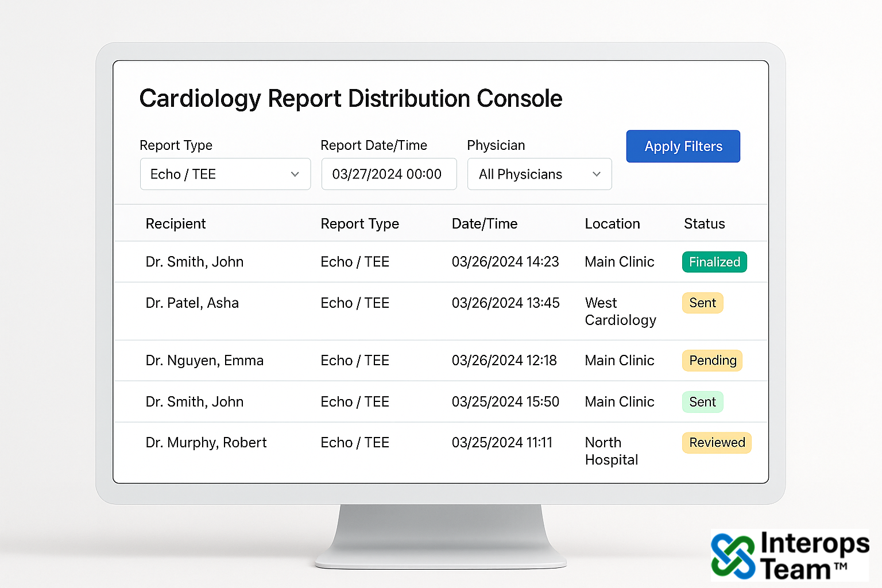Viewport: 882px width, 588px height.
Task: Click Echo / TEE in the 03/25/2024 15:50 row
Action: [x=355, y=402]
